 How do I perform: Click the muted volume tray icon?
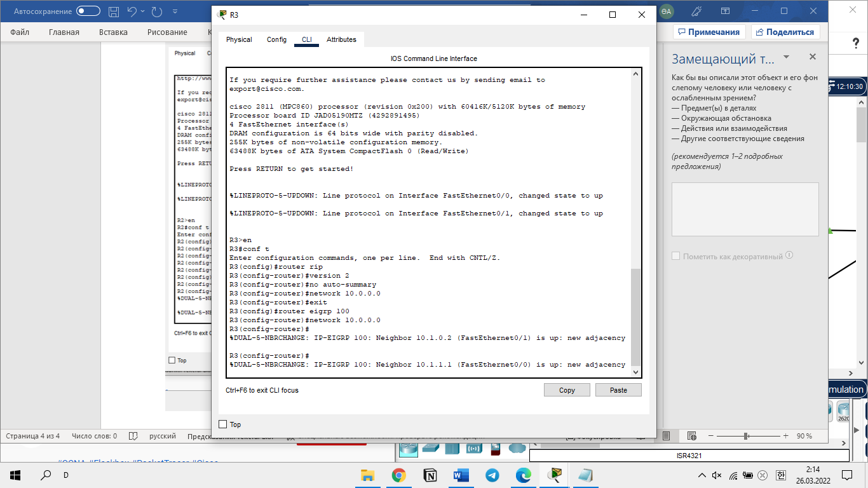717,475
